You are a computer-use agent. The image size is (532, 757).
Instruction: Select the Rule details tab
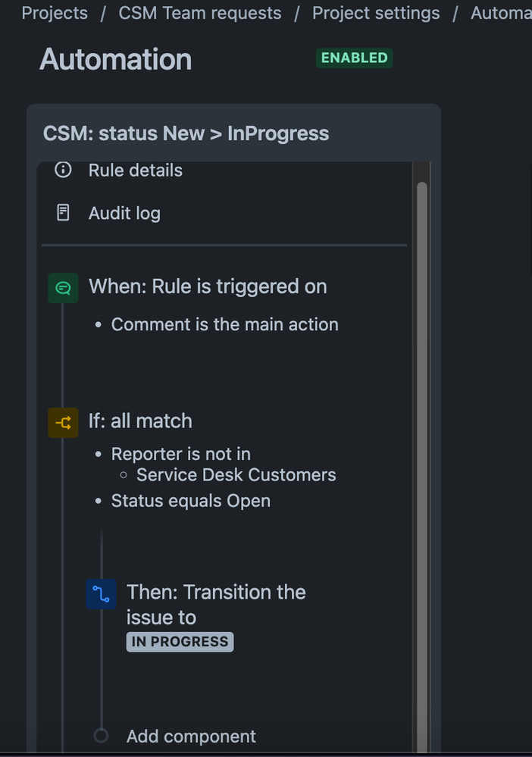coord(136,170)
